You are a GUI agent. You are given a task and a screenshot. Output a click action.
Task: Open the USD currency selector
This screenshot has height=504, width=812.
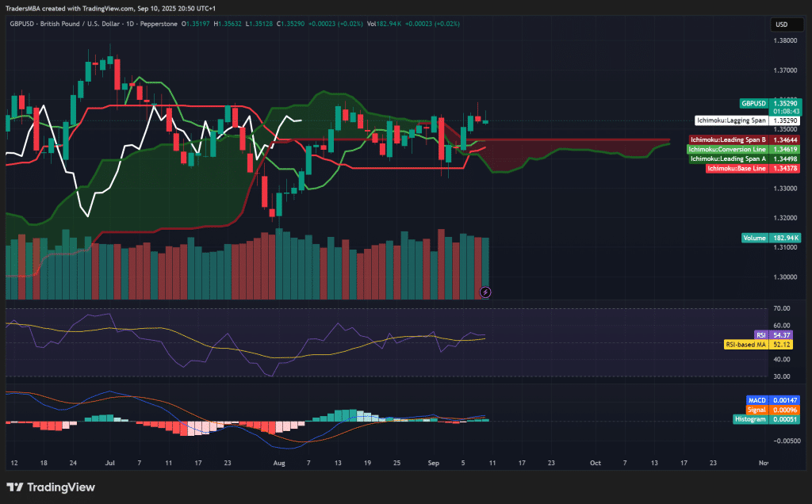point(785,25)
